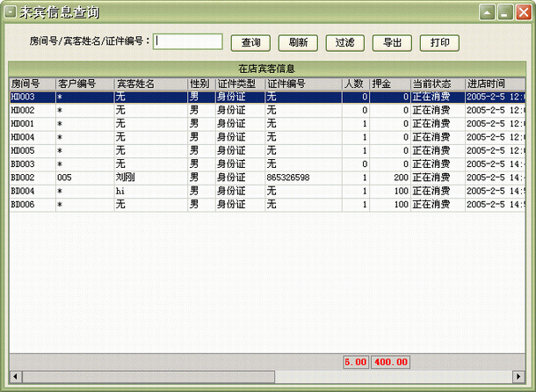The height and width of the screenshot is (392, 536).
Task: Select the row for room MD001
Action: click(x=176, y=124)
